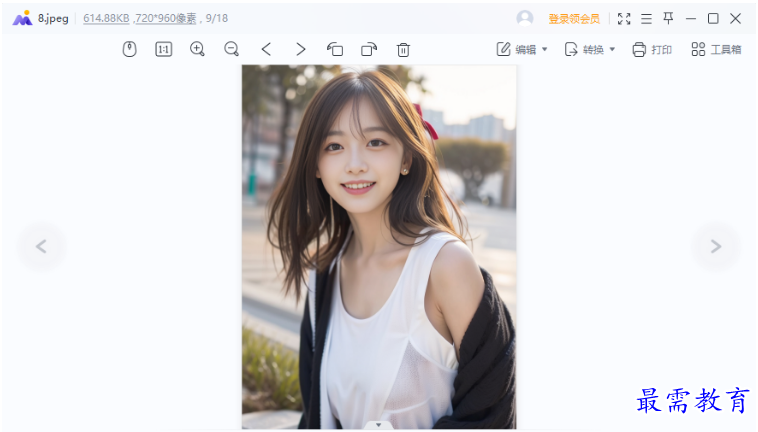Screen dimensions: 758x432
Task: Close the image viewer window
Action: (x=735, y=19)
